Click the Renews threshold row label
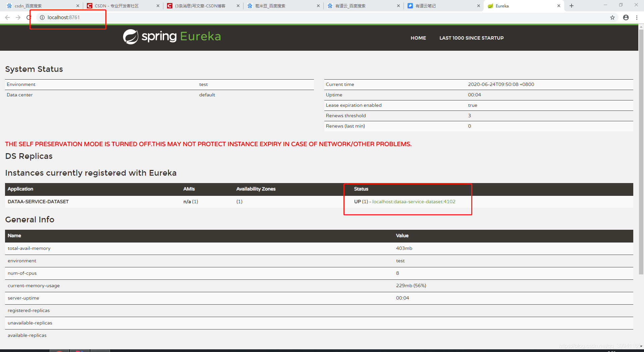Image resolution: width=644 pixels, height=352 pixels. click(346, 116)
